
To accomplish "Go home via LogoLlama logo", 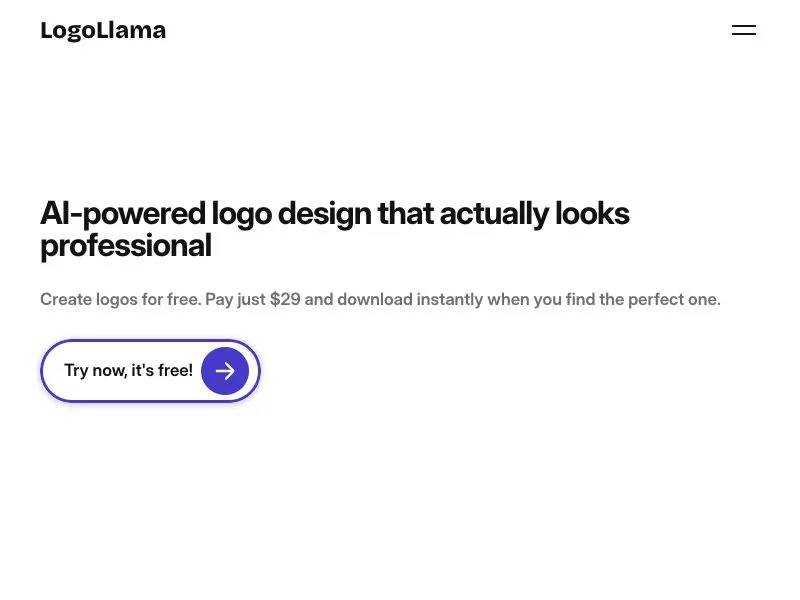I will 103,31.
